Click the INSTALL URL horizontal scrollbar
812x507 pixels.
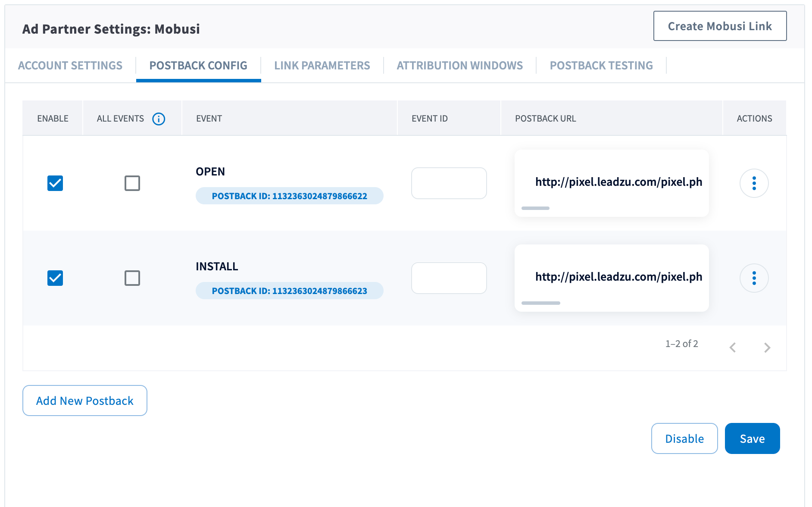click(541, 303)
